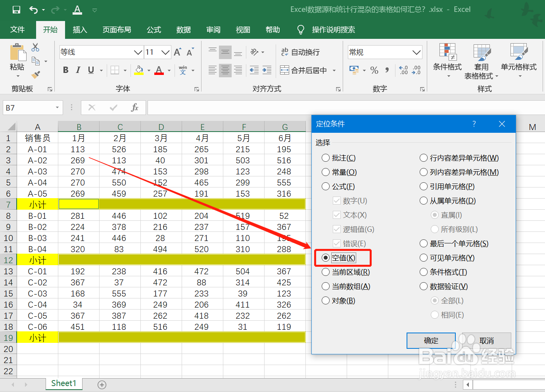The height and width of the screenshot is (392, 545).
Task: Apply percent number style
Action: click(374, 70)
